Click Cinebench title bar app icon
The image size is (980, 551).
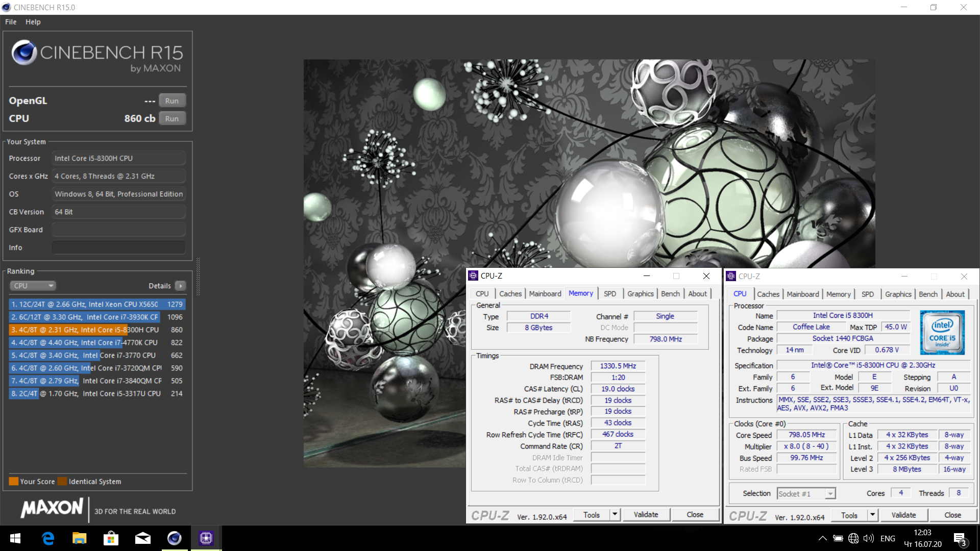(x=6, y=7)
